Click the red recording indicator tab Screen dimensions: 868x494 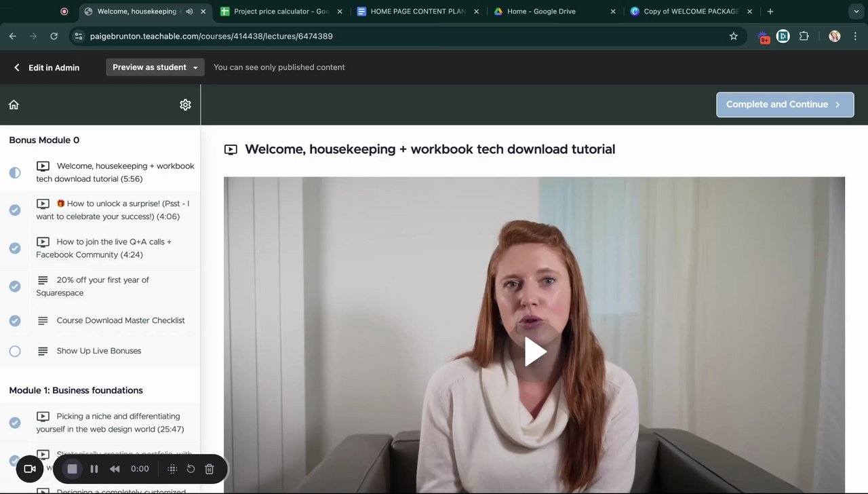tap(64, 12)
